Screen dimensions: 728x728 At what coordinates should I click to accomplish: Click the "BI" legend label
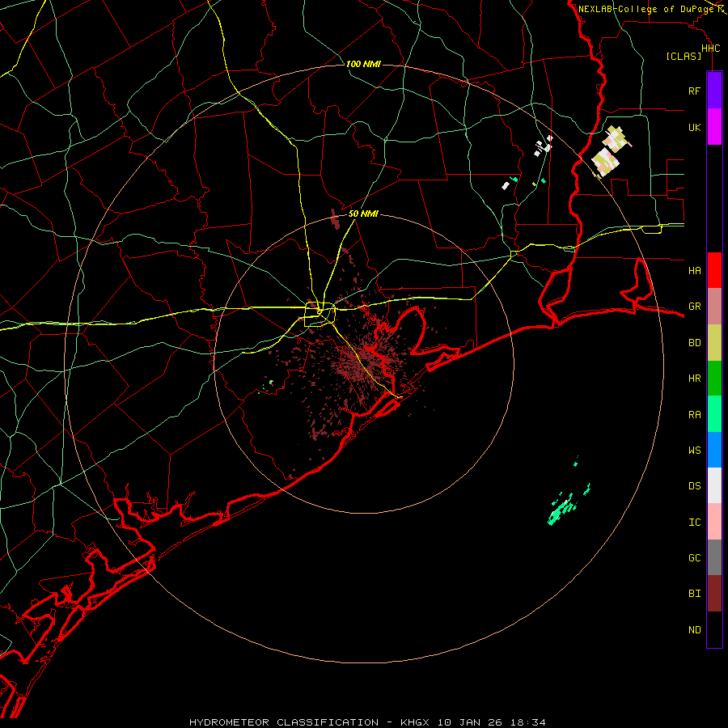point(694,594)
